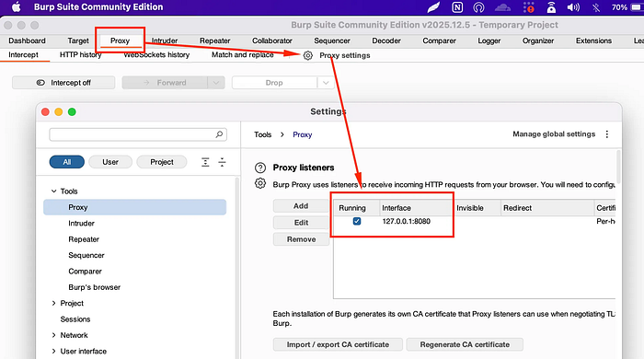Select Sessions in the settings tree
644x359 pixels.
[75, 319]
